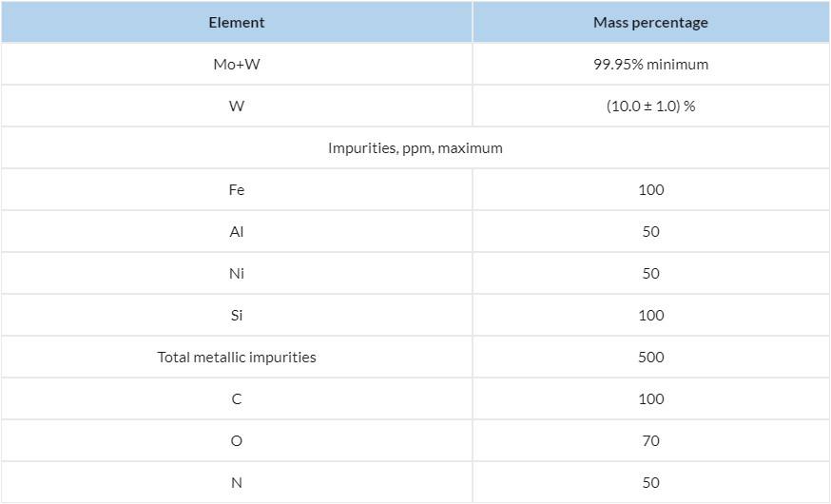Click the "99.95% minimum" value cell
Screen dimensions: 831x504
(650, 65)
